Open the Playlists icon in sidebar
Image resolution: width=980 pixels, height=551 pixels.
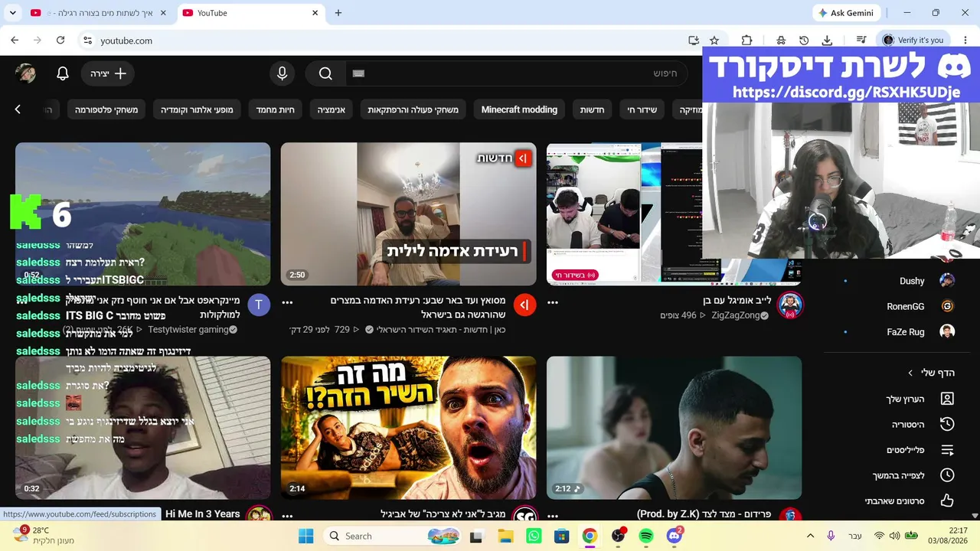tap(947, 450)
